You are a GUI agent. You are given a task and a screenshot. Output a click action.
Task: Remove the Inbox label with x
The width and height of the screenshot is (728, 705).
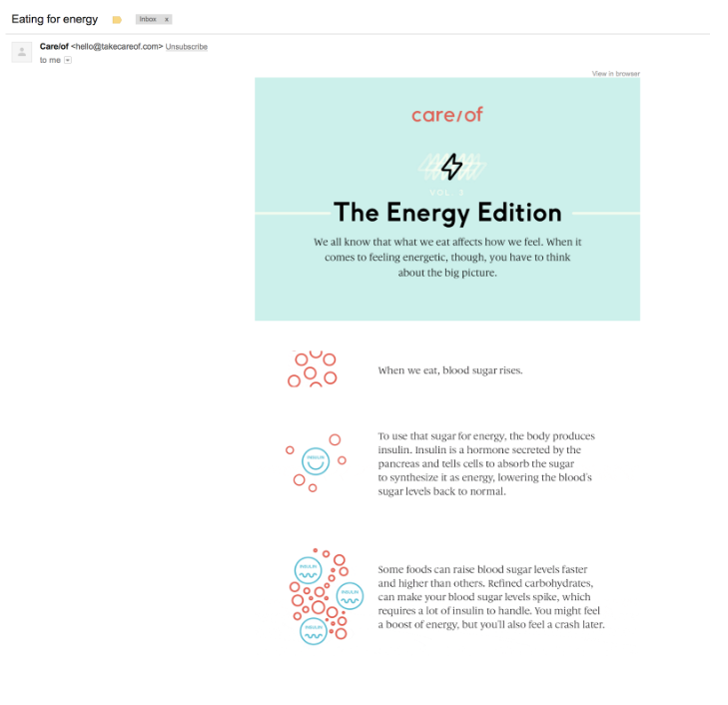(167, 20)
